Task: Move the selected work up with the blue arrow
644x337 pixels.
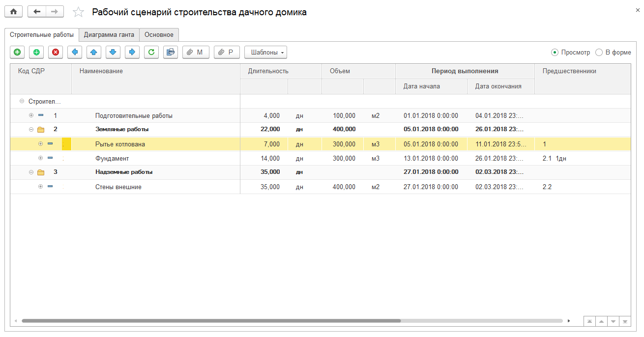Action: [94, 52]
